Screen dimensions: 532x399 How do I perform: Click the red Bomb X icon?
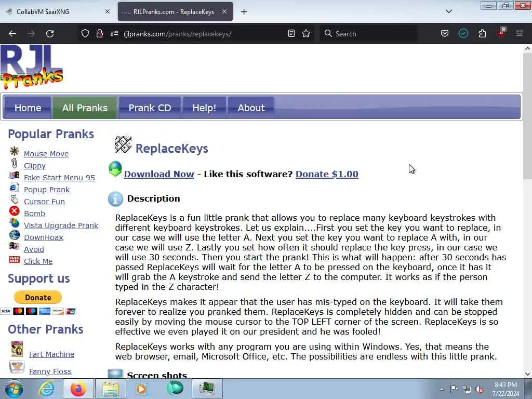14,211
